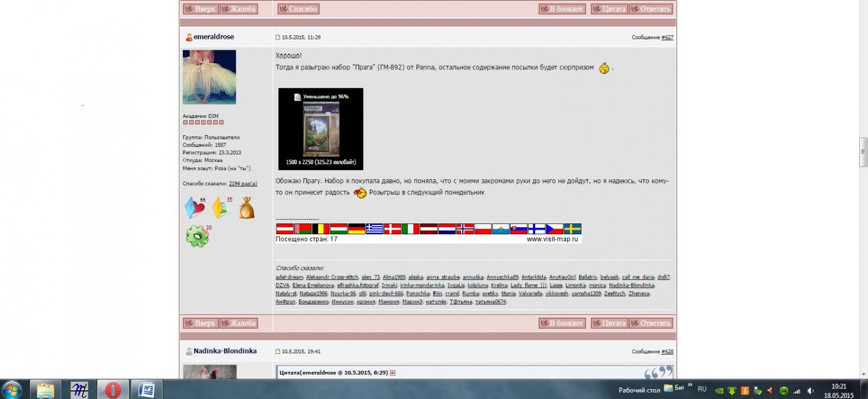Click Жалоба button below emeraldrose's post

coord(238,323)
